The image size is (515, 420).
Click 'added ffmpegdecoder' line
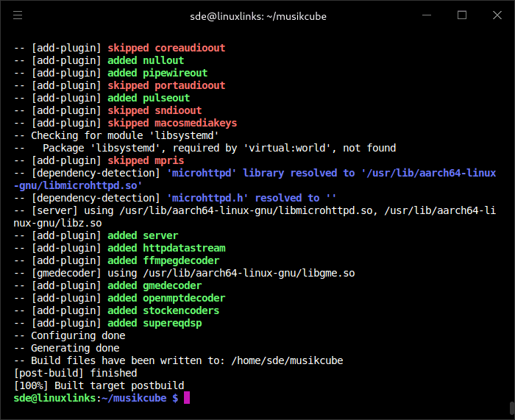coord(116,260)
